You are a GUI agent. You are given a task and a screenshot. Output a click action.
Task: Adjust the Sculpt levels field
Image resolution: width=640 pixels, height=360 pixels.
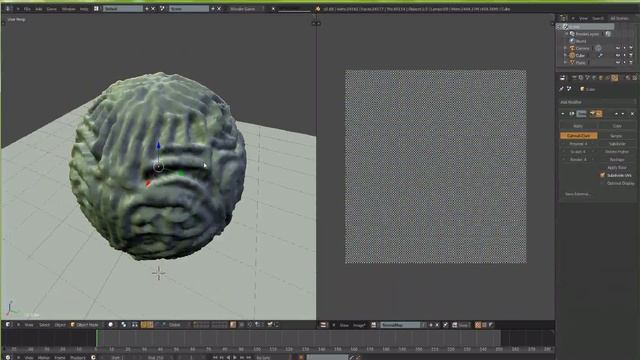[x=578, y=151]
